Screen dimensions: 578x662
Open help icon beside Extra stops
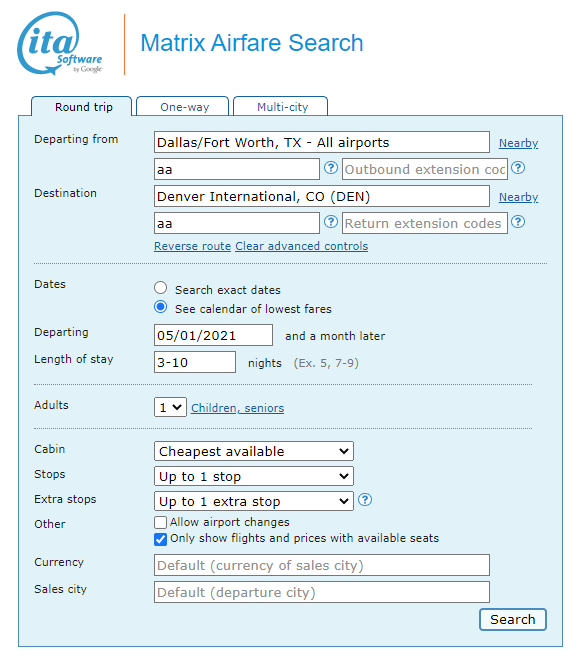click(365, 500)
